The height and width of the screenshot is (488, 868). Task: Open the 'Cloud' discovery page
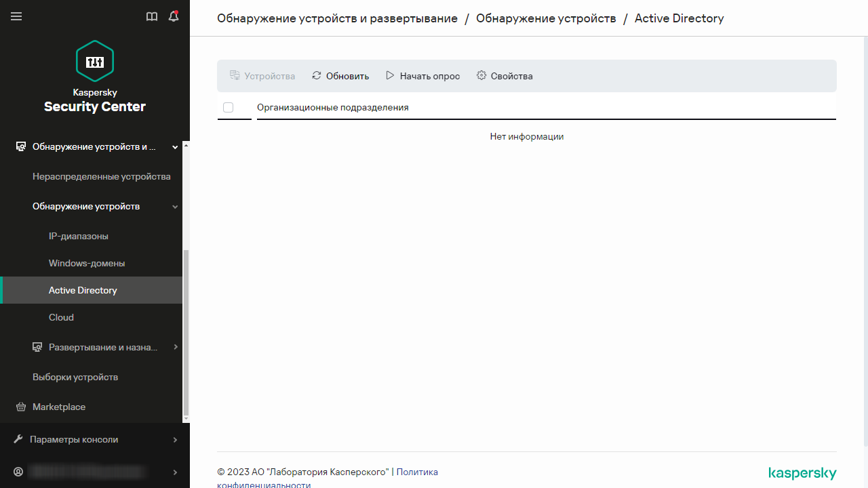coord(61,317)
